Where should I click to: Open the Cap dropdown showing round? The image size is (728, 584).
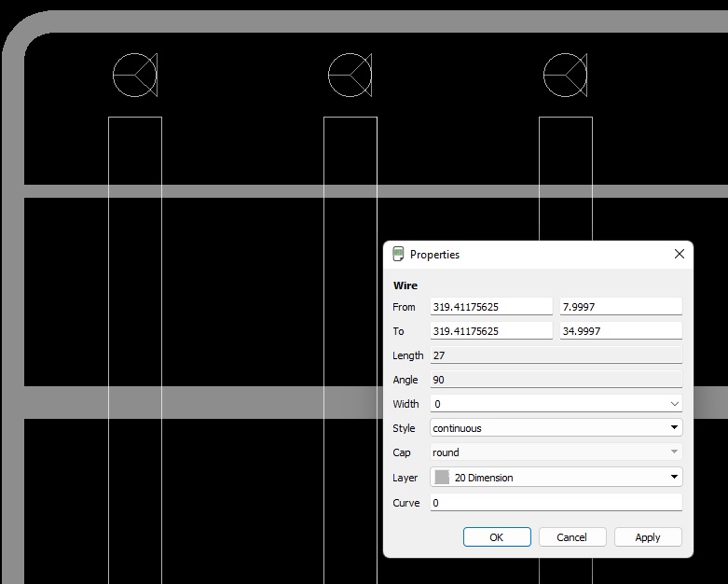point(556,452)
